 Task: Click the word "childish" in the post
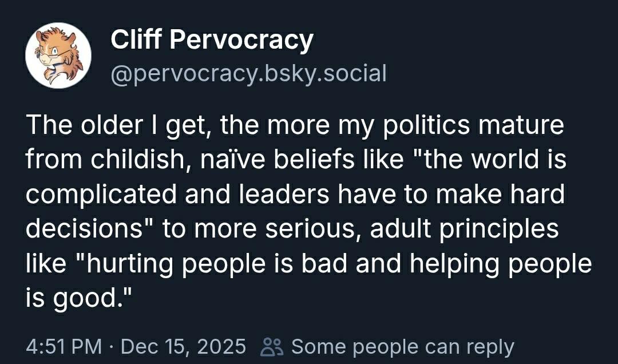136,161
